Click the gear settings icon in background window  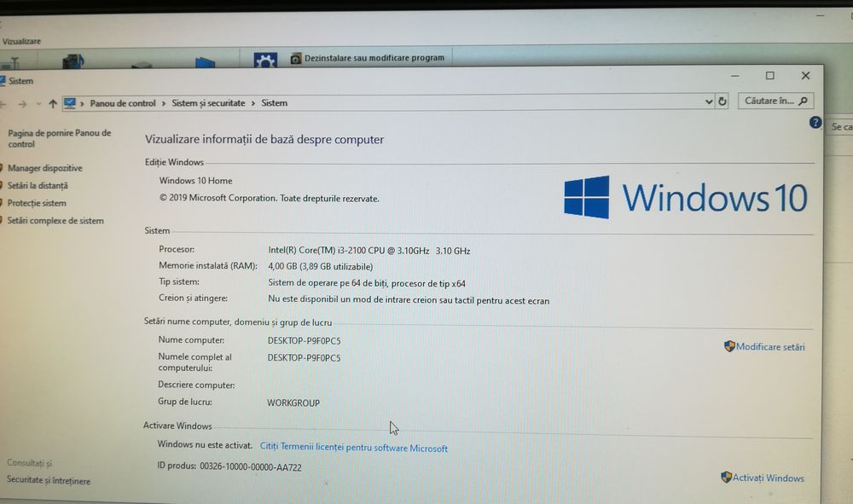[x=265, y=60]
